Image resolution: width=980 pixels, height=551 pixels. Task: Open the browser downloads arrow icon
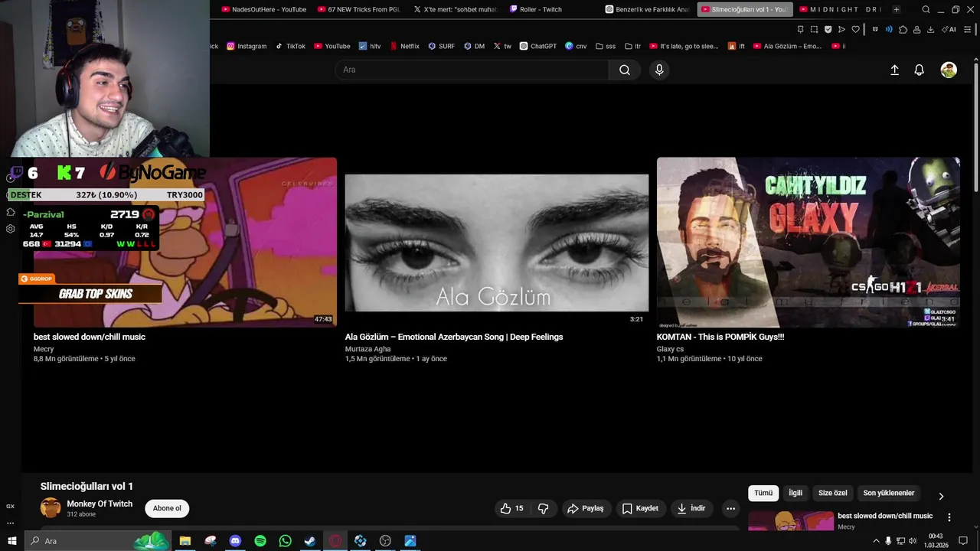(931, 30)
